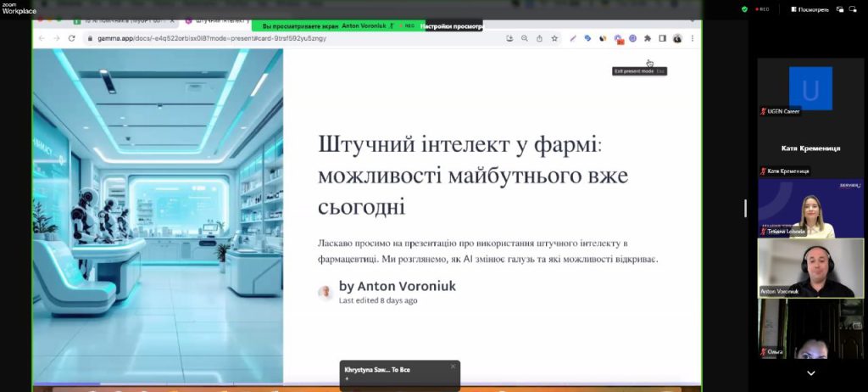Click the round purple extension icon
The width and height of the screenshot is (868, 392).
pos(632,38)
